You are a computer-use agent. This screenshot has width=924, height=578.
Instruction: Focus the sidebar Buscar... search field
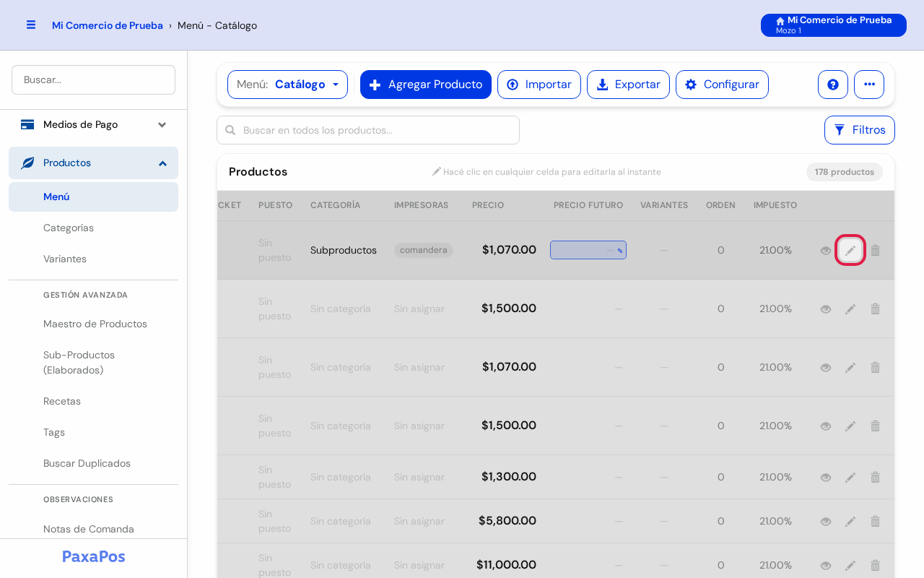point(93,79)
